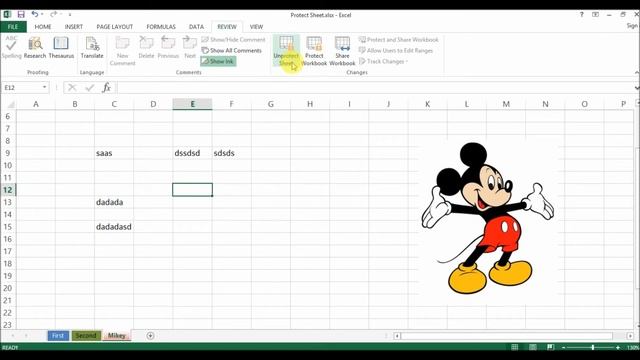Click the zoom out minus button
Viewport: 640px width, 360px height.
tap(564, 347)
